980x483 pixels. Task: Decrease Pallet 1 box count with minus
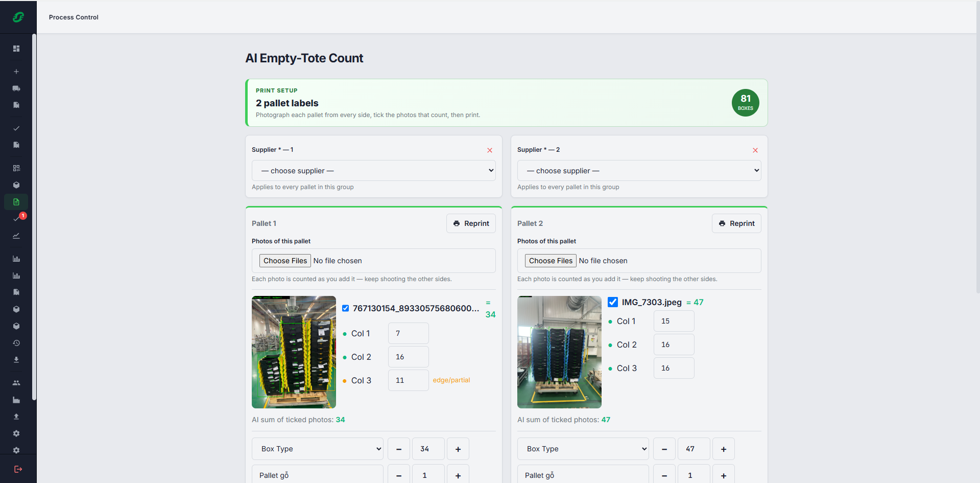coord(399,449)
